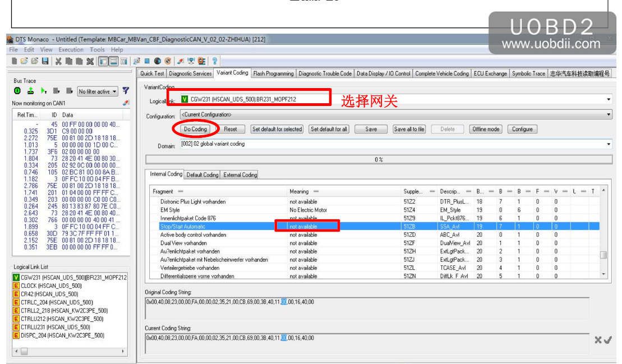Viewport: 622px width, 364px height.
Task: Select the Flash Programming tab
Action: 273,73
